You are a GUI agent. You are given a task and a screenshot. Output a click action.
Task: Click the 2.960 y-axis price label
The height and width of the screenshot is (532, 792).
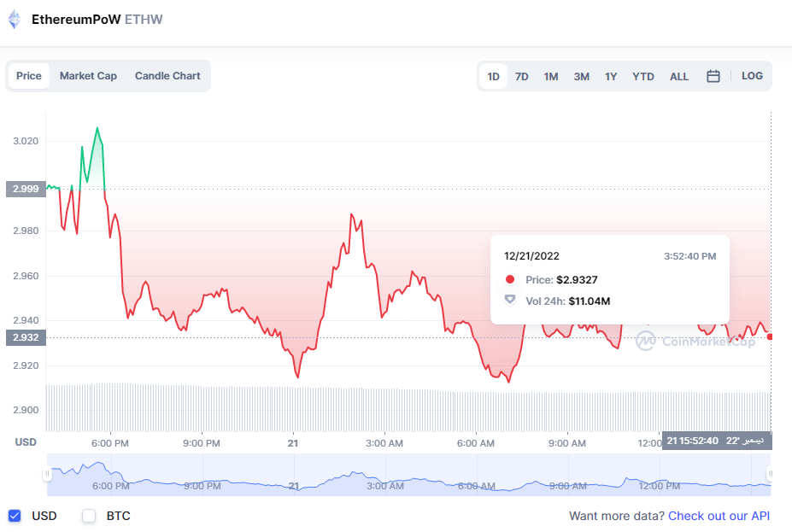point(26,276)
